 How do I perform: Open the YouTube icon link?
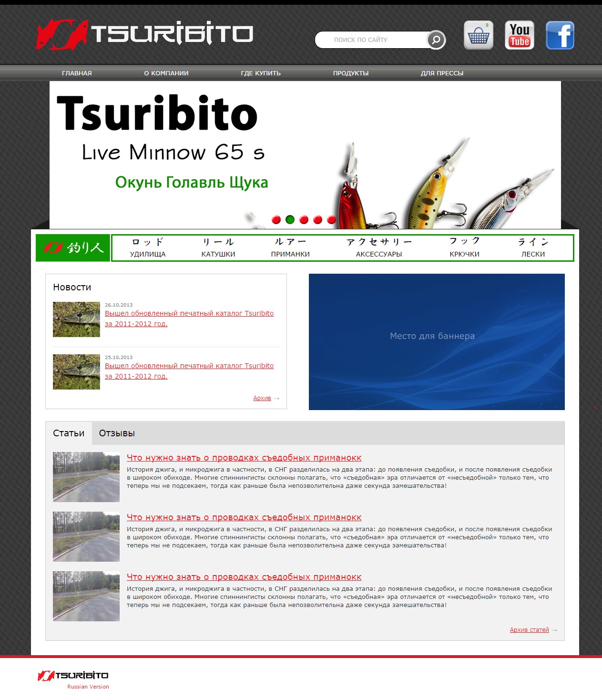click(x=520, y=35)
